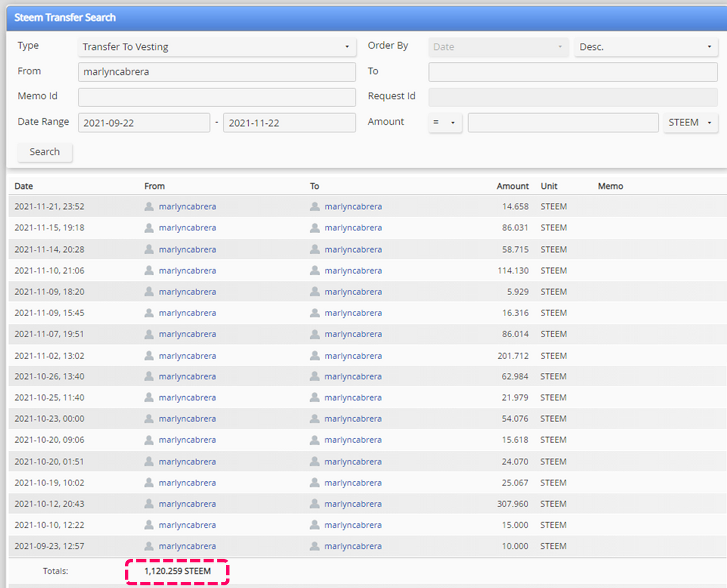Click the totals value 1,120.259 STEEM
The image size is (727, 588).
(x=177, y=571)
